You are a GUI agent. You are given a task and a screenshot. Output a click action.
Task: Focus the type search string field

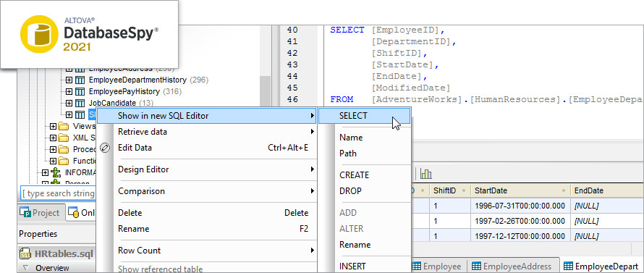click(x=59, y=193)
